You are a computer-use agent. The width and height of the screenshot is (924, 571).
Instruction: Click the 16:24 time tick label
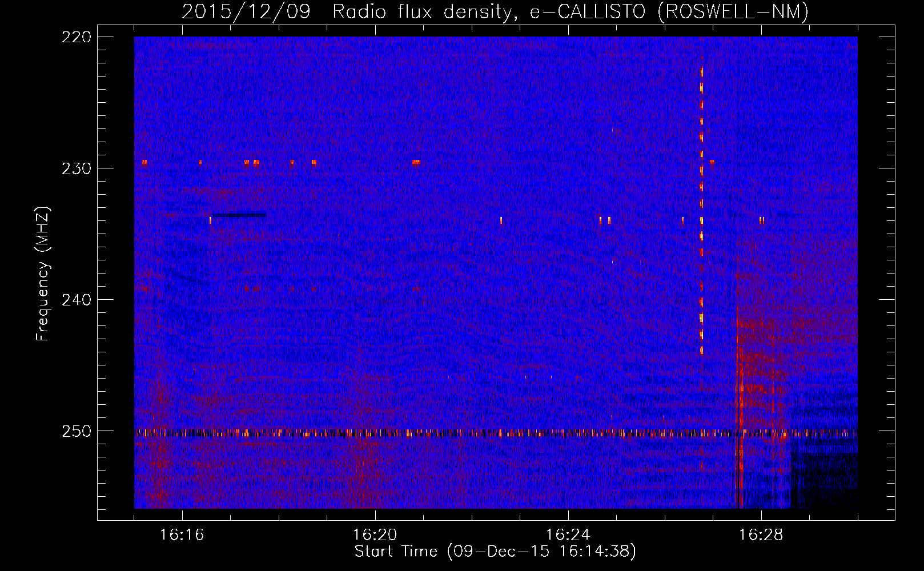(568, 535)
